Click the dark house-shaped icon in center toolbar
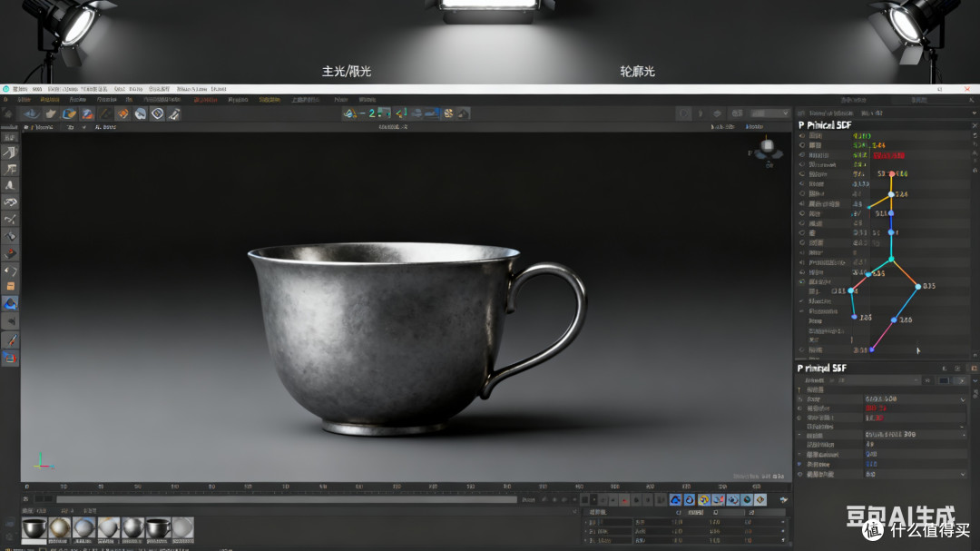This screenshot has height=551, width=980. tap(463, 113)
